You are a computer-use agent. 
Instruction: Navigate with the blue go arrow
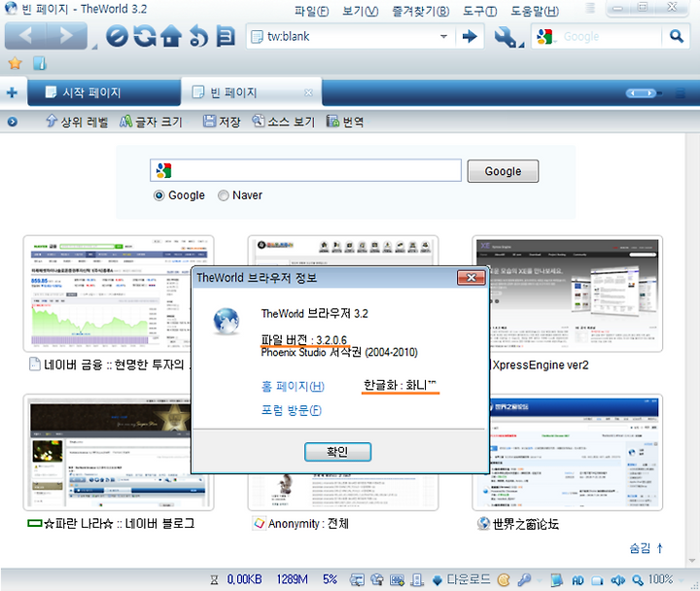[x=470, y=36]
